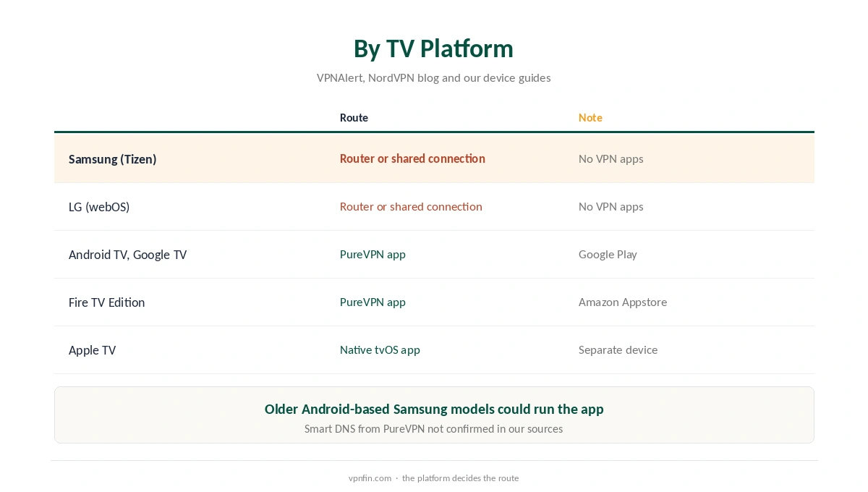This screenshot has height=492, width=868.
Task: Click the 'Native tvOS app' route cell
Action: [x=380, y=349]
